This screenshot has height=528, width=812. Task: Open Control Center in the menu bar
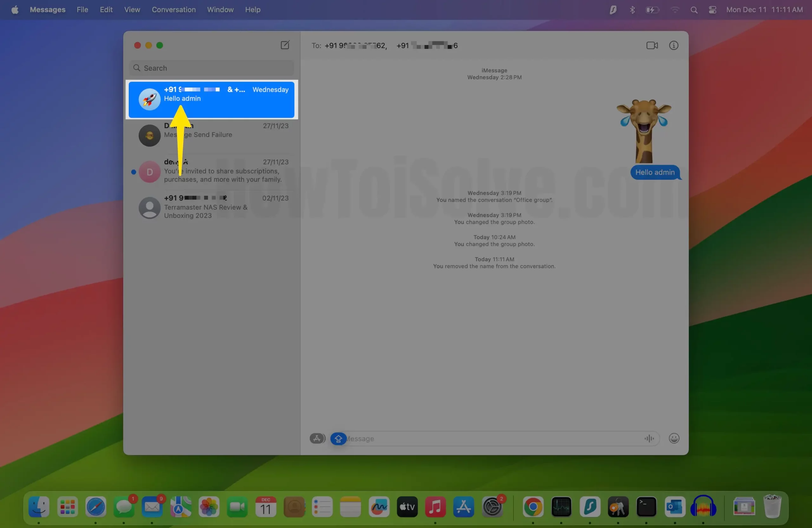click(712, 10)
